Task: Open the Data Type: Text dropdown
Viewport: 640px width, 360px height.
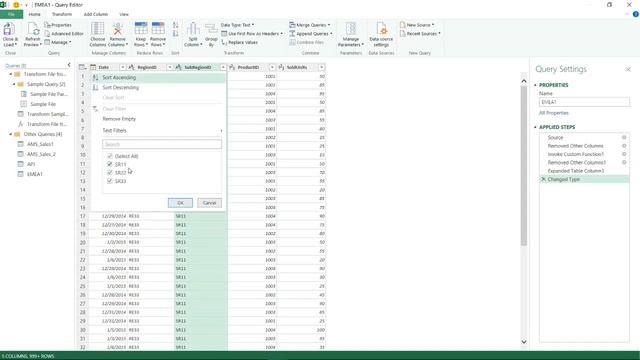Action: (x=238, y=25)
